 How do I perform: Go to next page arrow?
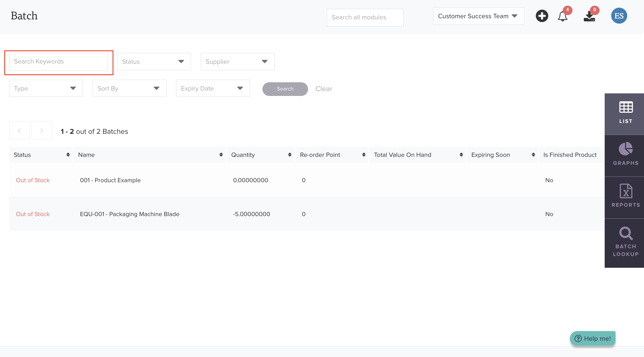coord(42,130)
